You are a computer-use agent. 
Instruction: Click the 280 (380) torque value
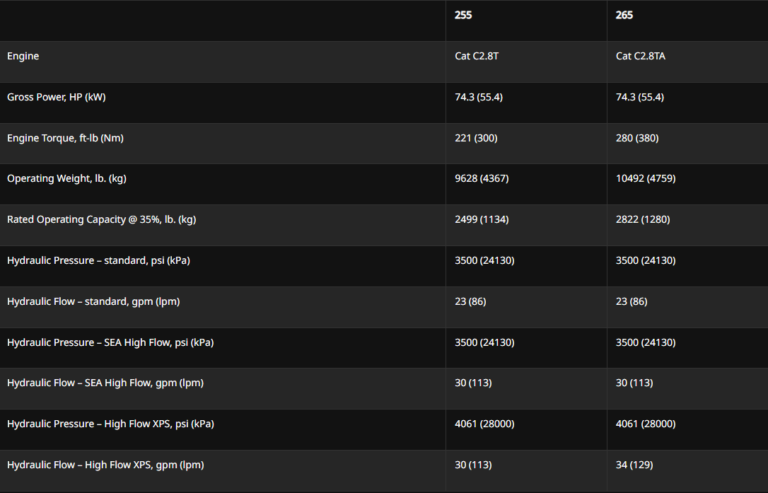click(x=638, y=138)
